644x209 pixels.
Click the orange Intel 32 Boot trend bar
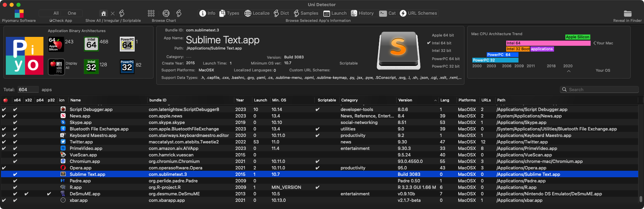coord(518,49)
